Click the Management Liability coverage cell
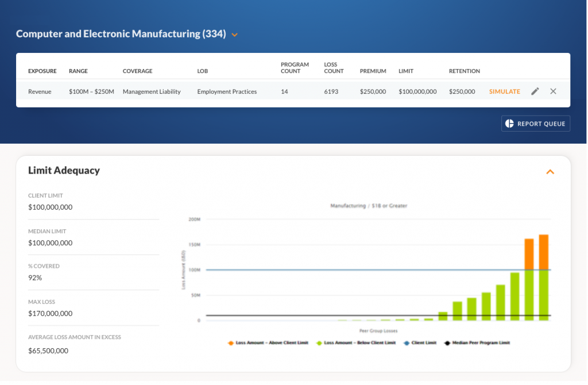Image resolution: width=588 pixels, height=385 pixels. coord(152,91)
